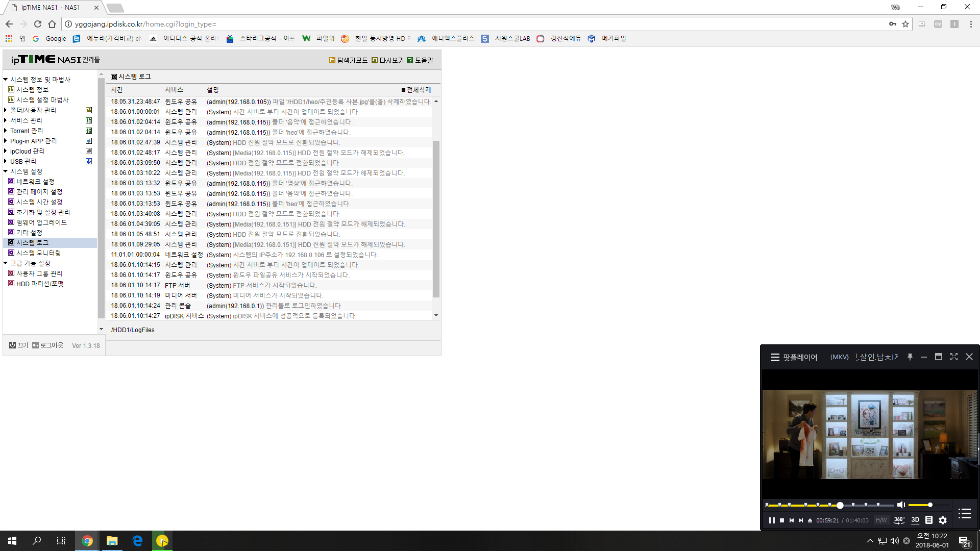This screenshot has height=551, width=980.
Task: Switch to 탐색기모드 explorer mode
Action: pos(349,60)
